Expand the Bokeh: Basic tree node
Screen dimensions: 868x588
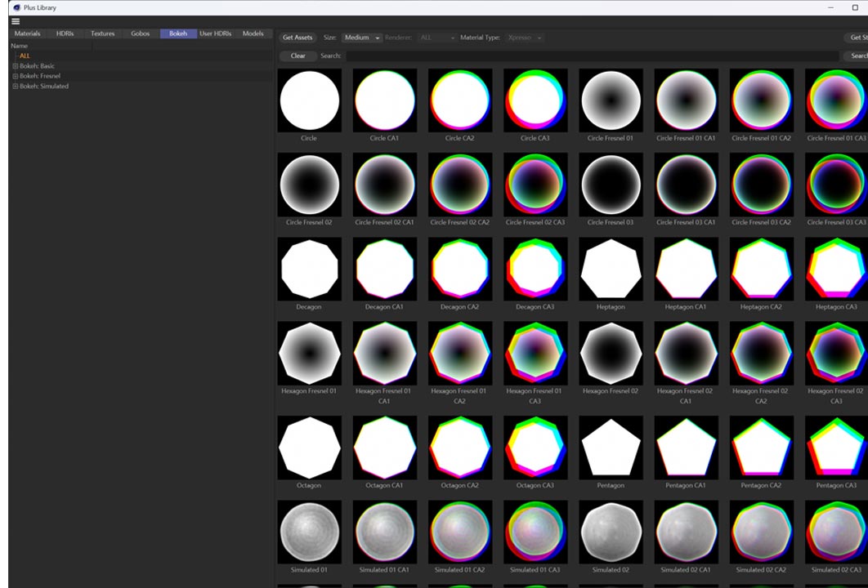[x=16, y=66]
